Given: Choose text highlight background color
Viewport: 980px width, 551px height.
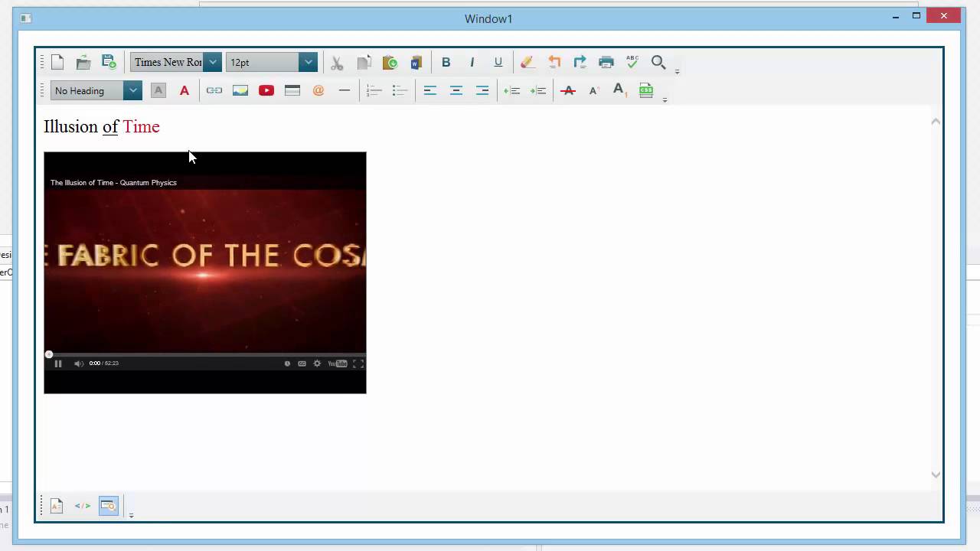Looking at the screenshot, I should tap(158, 90).
